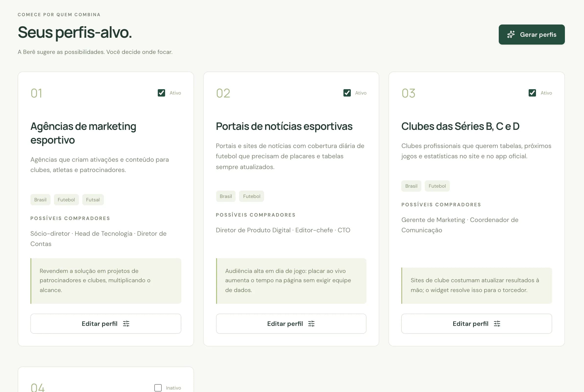The image size is (584, 392).
Task: Click buyers text Sócio-diretor · Head de Tecnologia
Action: point(98,239)
